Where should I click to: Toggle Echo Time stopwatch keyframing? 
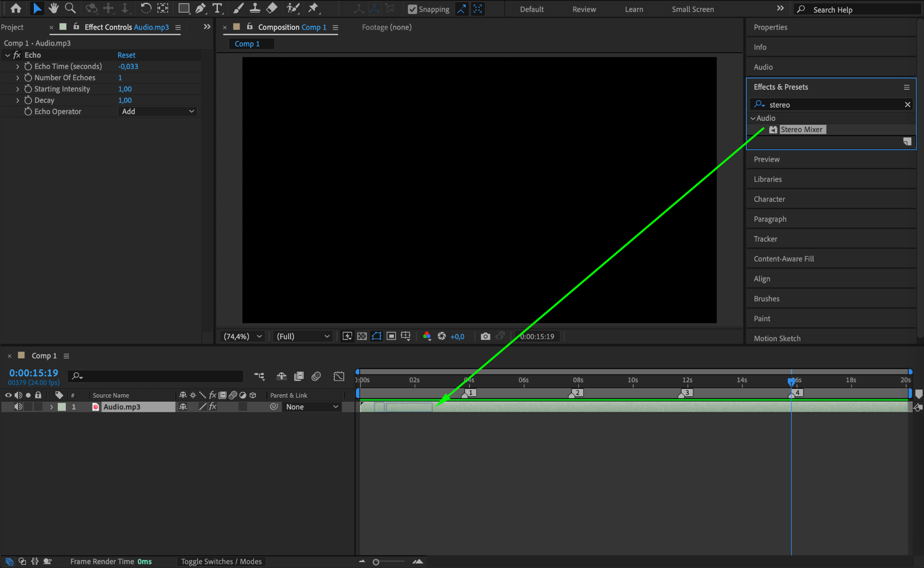pos(28,66)
